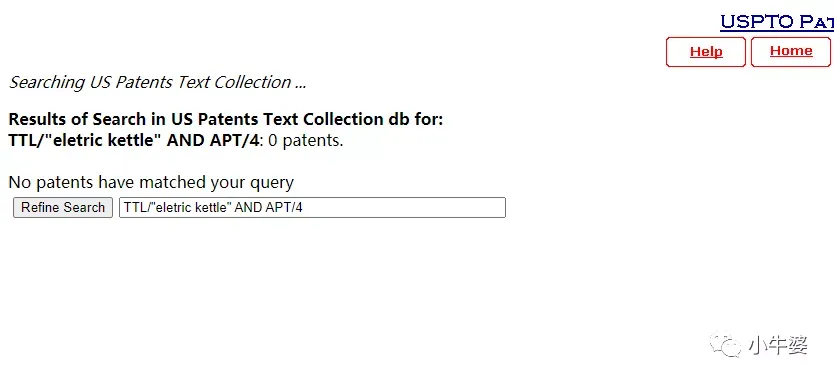Click the red underlined Home label
834x381 pixels.
tap(791, 51)
